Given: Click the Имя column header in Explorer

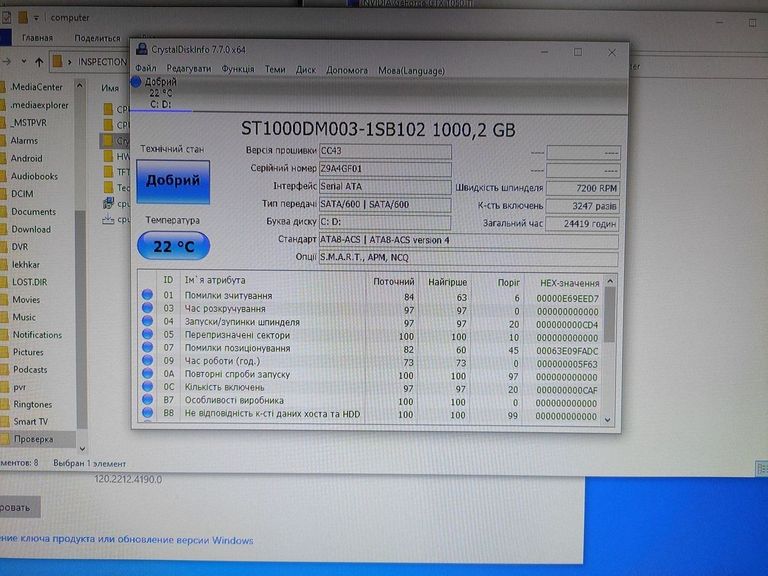Looking at the screenshot, I should (110, 88).
